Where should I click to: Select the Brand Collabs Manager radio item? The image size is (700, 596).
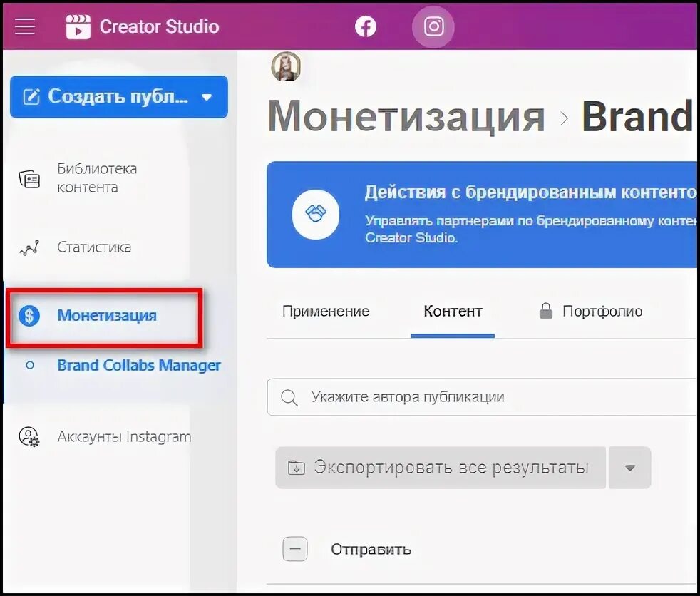click(29, 365)
